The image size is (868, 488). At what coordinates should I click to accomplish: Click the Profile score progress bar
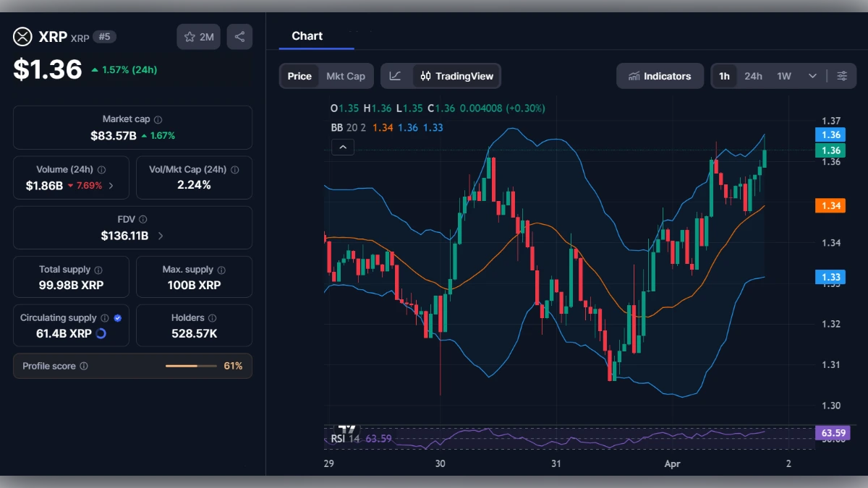pyautogui.click(x=190, y=366)
